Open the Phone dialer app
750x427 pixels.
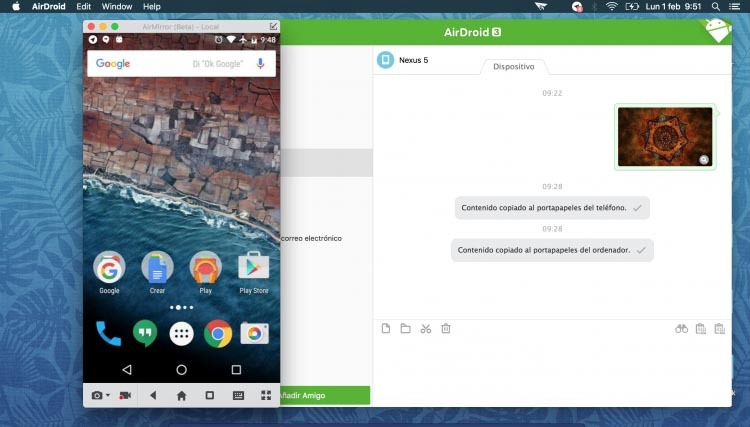[109, 333]
